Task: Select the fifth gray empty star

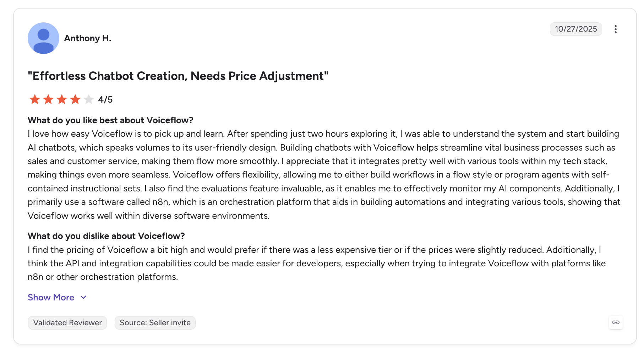Action: point(89,99)
